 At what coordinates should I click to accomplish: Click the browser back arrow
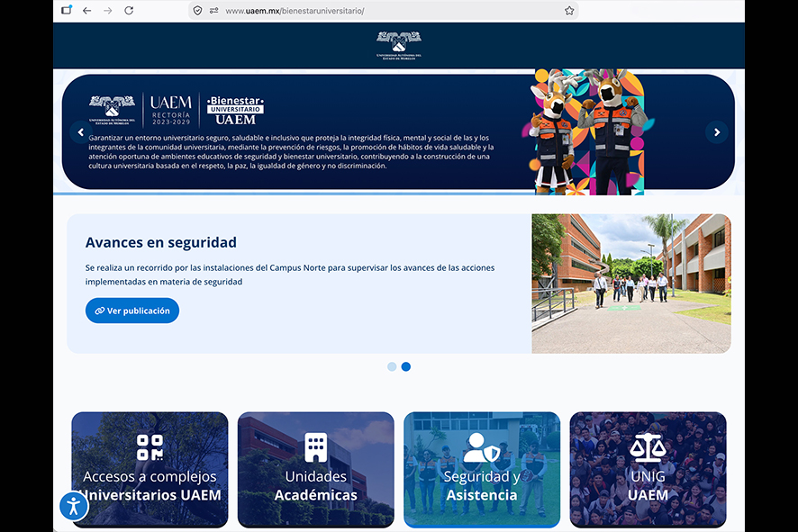point(87,11)
